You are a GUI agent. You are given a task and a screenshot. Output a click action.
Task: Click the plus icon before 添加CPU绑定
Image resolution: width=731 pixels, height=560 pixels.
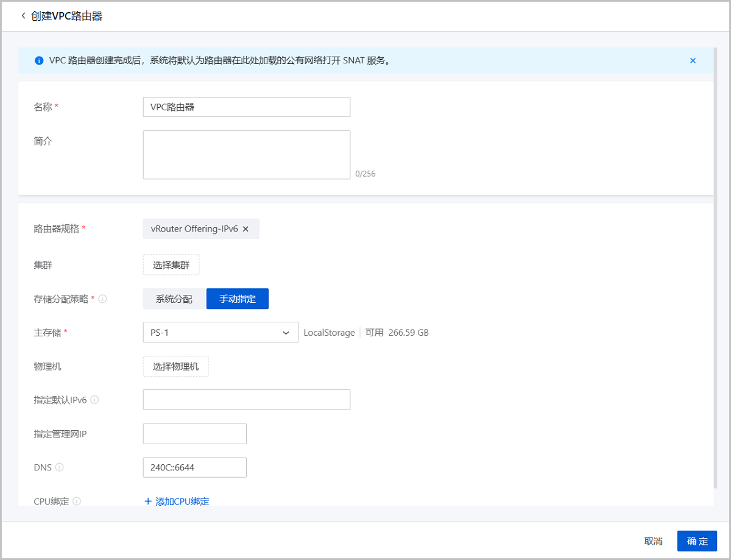click(x=147, y=501)
